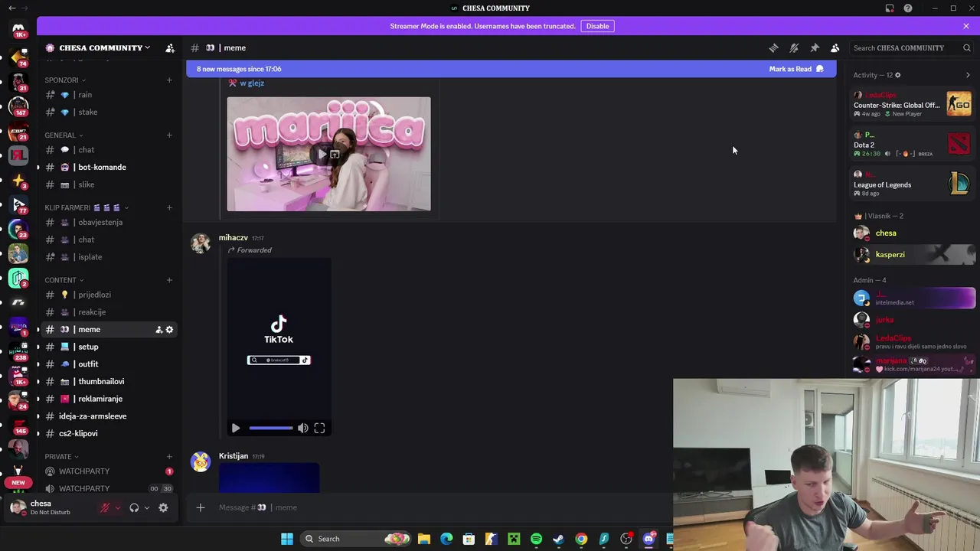
Task: Open the prijedlozi channel
Action: click(109, 295)
